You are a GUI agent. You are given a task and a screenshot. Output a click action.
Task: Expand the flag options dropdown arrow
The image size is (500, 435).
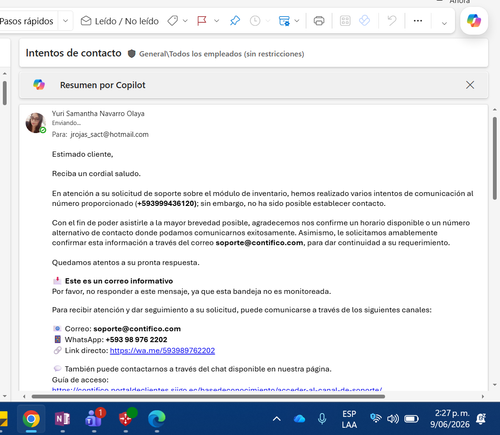tap(216, 21)
